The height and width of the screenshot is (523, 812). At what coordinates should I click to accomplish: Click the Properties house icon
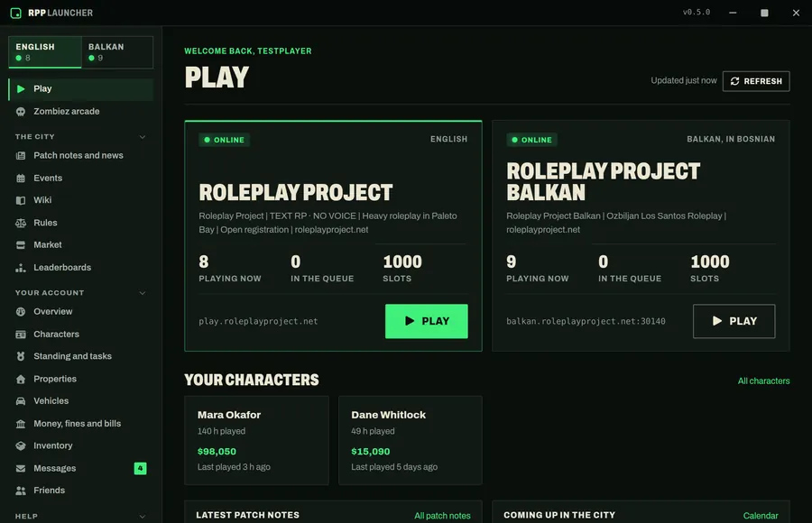pos(21,379)
